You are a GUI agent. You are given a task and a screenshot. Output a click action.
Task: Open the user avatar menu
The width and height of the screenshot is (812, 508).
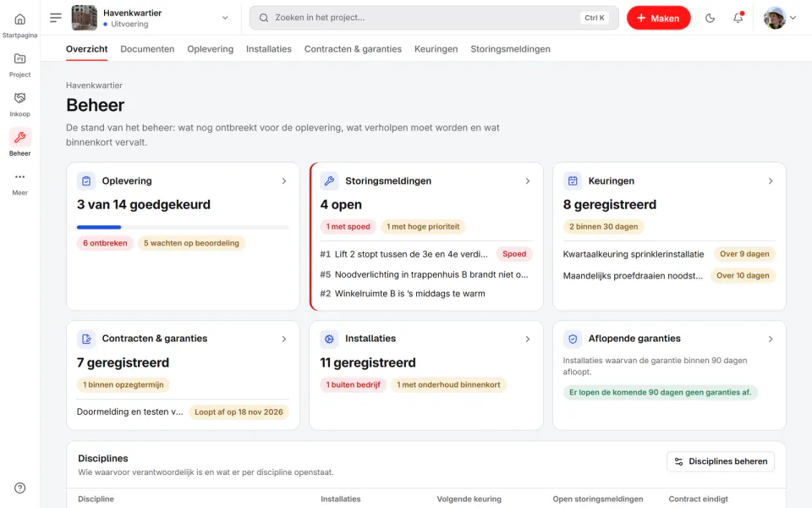(x=775, y=18)
